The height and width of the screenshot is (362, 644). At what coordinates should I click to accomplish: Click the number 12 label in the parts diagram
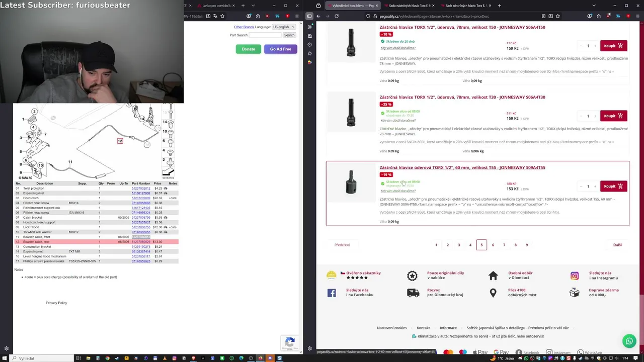[x=120, y=141]
